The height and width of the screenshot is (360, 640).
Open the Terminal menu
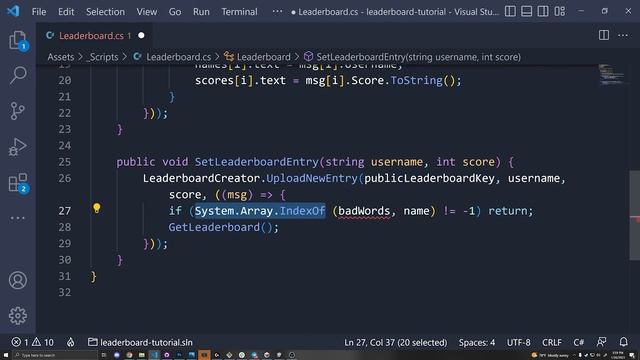pos(239,11)
